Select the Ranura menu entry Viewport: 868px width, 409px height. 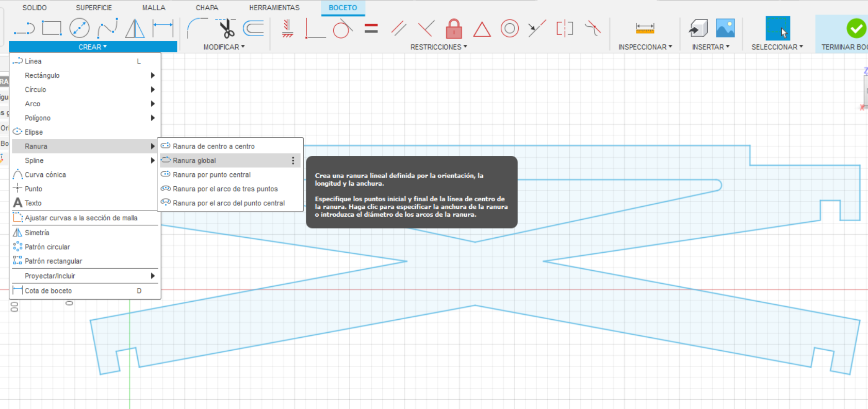pyautogui.click(x=85, y=146)
